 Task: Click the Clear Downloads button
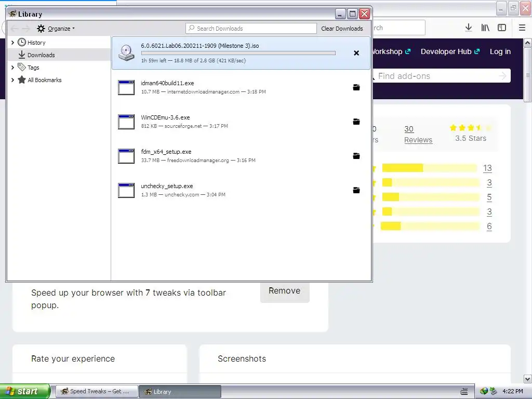coord(342,29)
